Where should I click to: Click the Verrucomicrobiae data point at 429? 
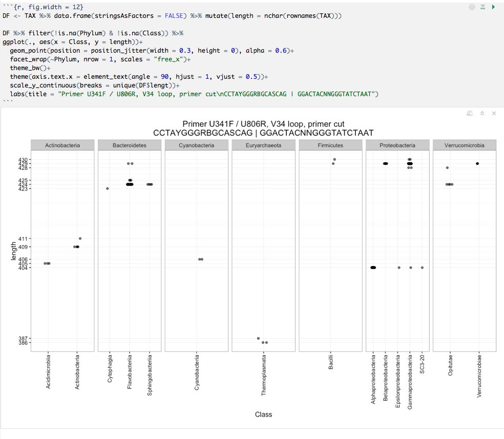pos(477,163)
